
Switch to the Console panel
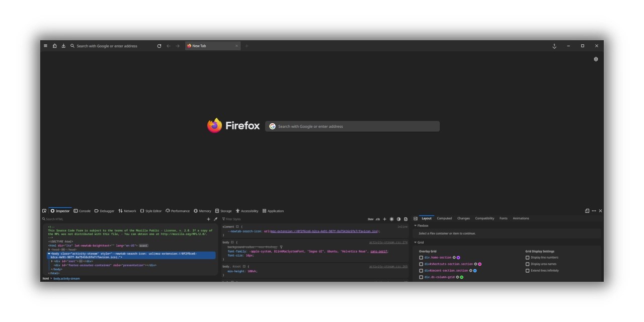(82, 211)
